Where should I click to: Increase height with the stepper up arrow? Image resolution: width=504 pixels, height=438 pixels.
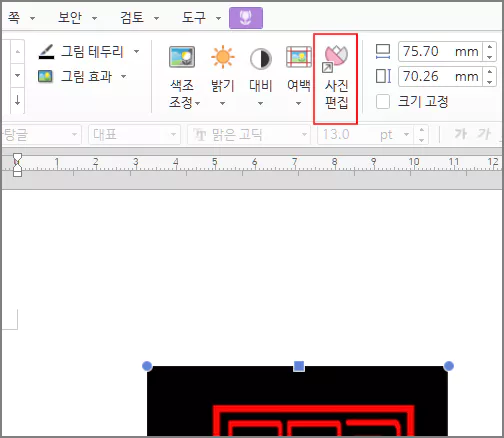[x=489, y=72]
